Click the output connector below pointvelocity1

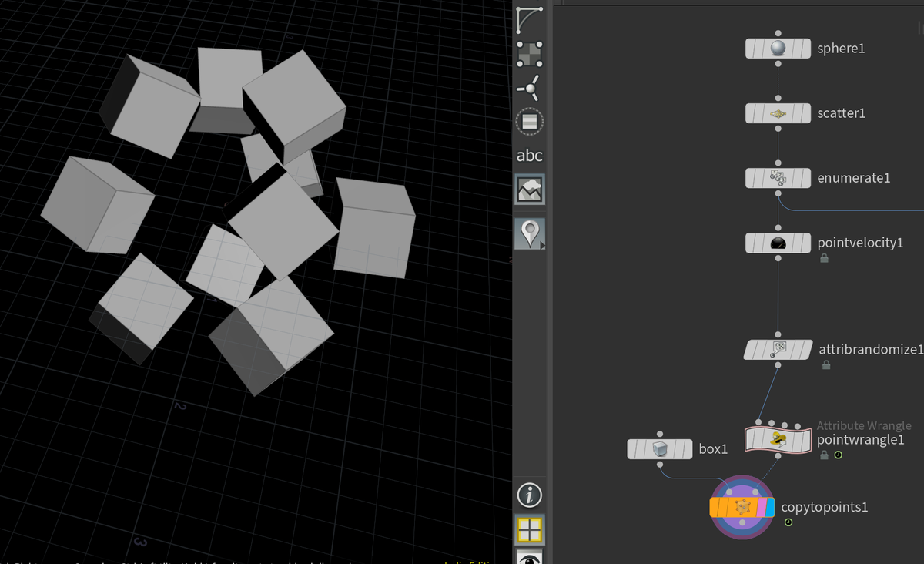tap(778, 258)
